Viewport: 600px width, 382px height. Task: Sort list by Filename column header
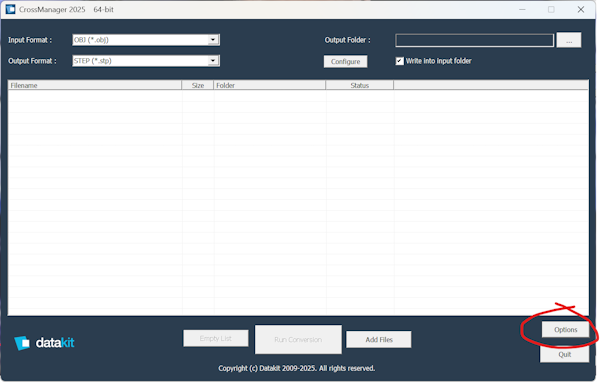pyautogui.click(x=95, y=85)
